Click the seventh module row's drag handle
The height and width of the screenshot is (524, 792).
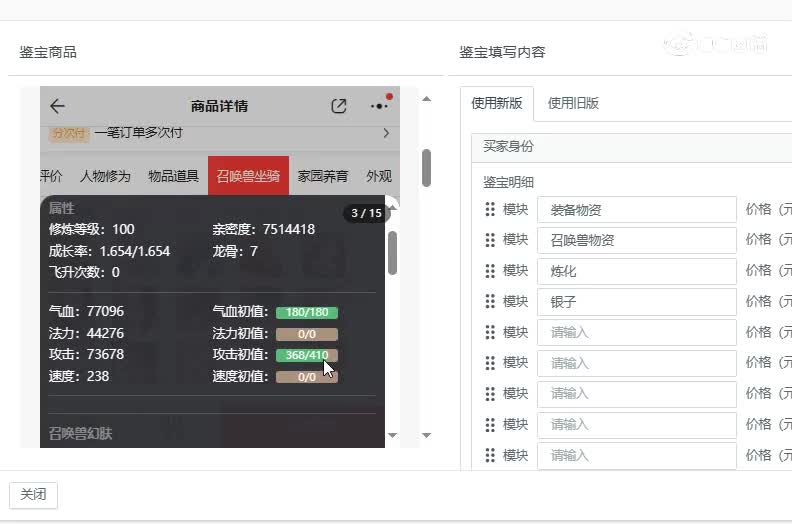(x=490, y=394)
